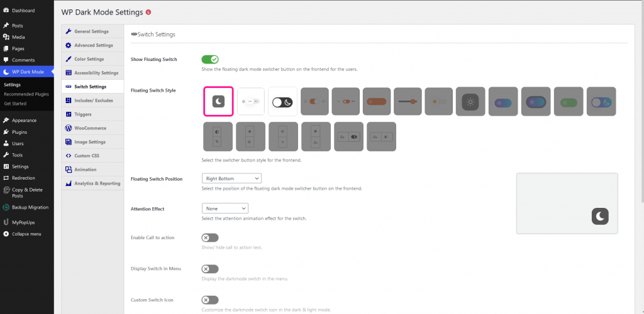644x314 pixels.
Task: Open the Tools wrench icon
Action: (x=6, y=155)
